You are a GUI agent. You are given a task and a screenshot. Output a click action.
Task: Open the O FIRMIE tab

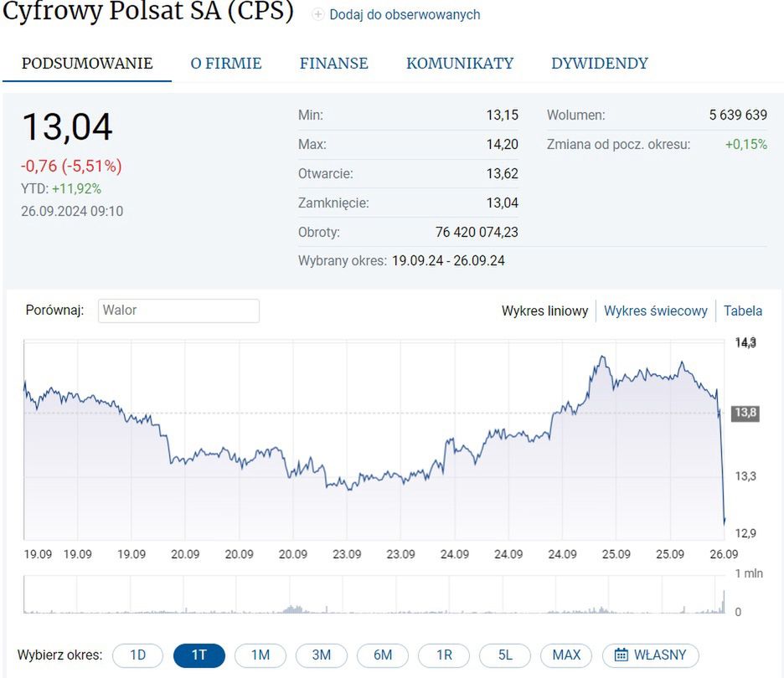[226, 64]
